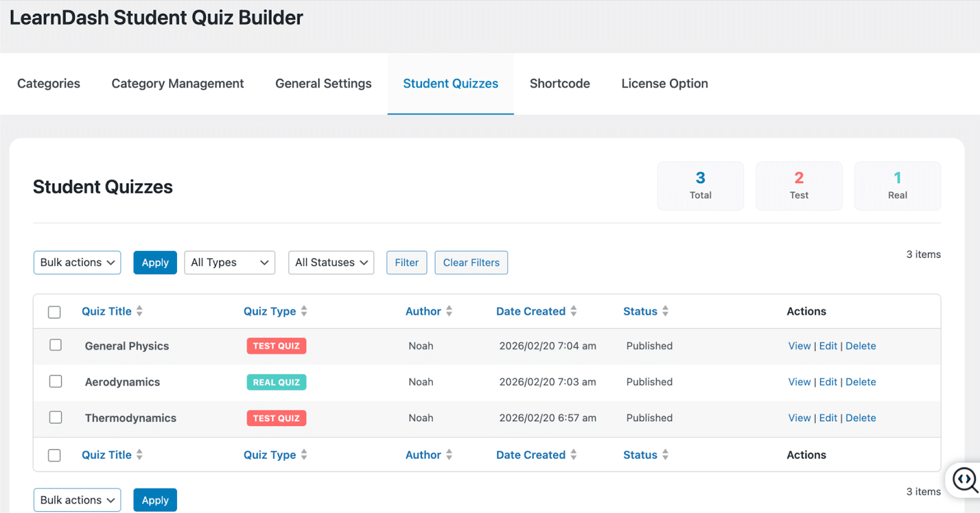The width and height of the screenshot is (980, 513).
Task: View the Aerodynamics quiz
Action: coord(799,382)
